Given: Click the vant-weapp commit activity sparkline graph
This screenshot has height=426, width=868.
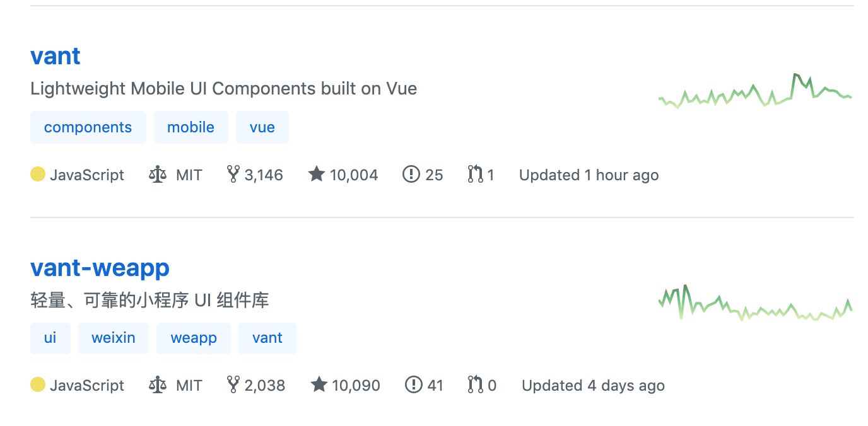Looking at the screenshot, I should pyautogui.click(x=755, y=303).
